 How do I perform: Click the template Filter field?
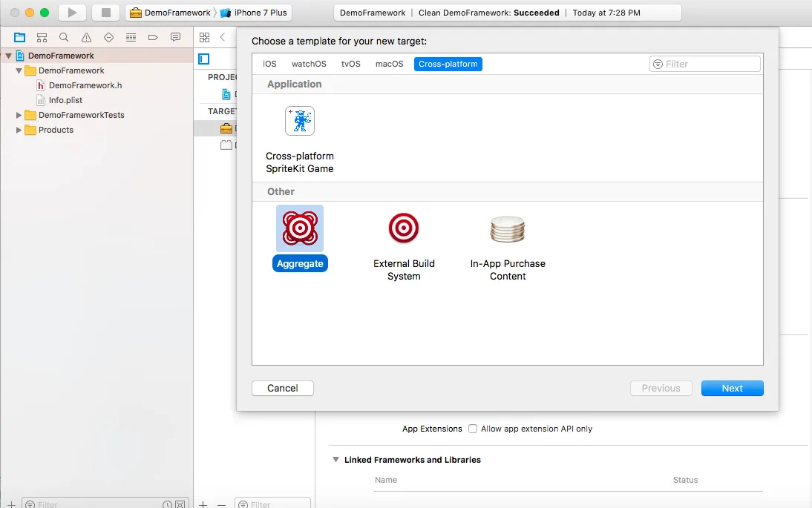[705, 64]
